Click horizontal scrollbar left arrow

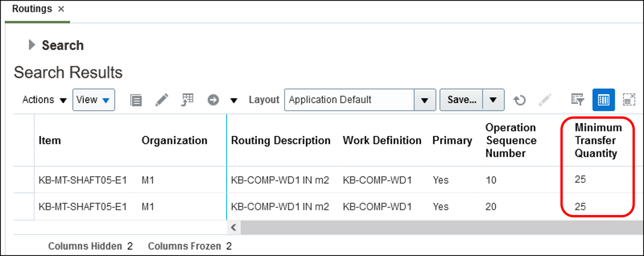[233, 227]
